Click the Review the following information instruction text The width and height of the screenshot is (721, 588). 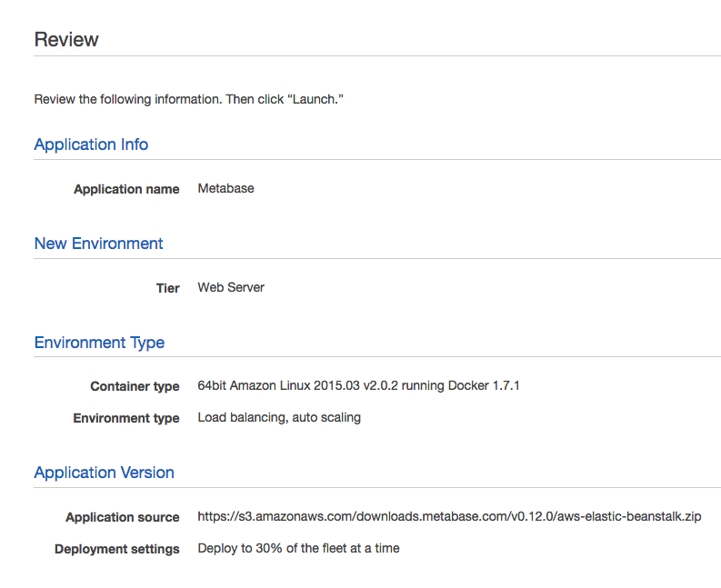[x=188, y=99]
